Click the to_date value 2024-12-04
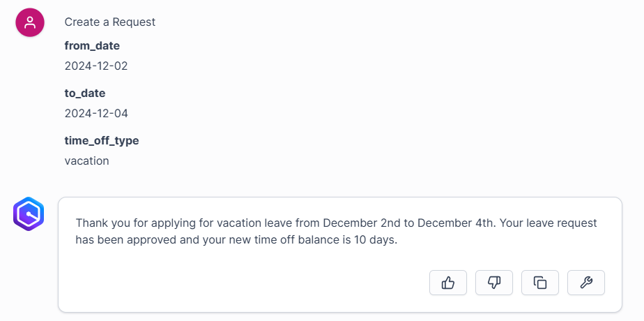The height and width of the screenshot is (321, 644). click(x=96, y=114)
